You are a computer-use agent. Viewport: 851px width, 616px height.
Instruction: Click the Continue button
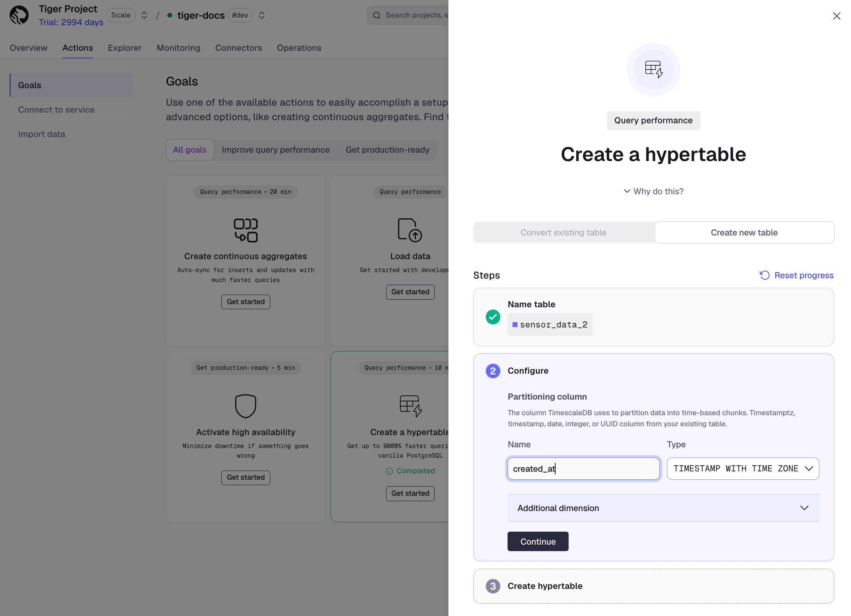(x=538, y=542)
